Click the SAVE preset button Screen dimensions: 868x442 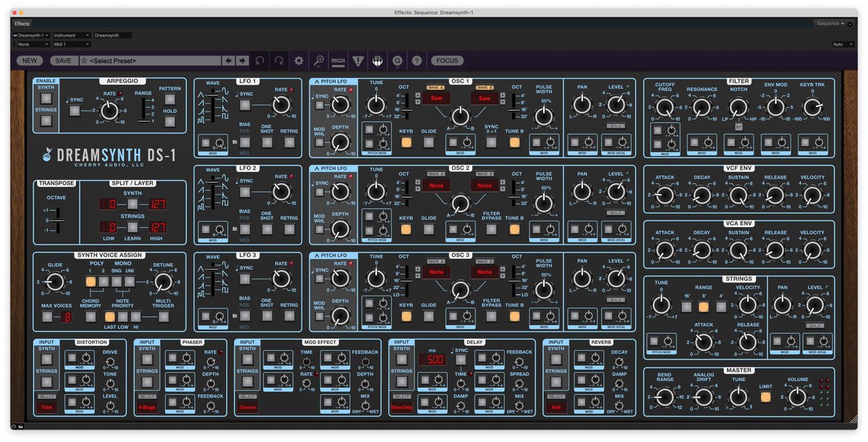(x=63, y=61)
